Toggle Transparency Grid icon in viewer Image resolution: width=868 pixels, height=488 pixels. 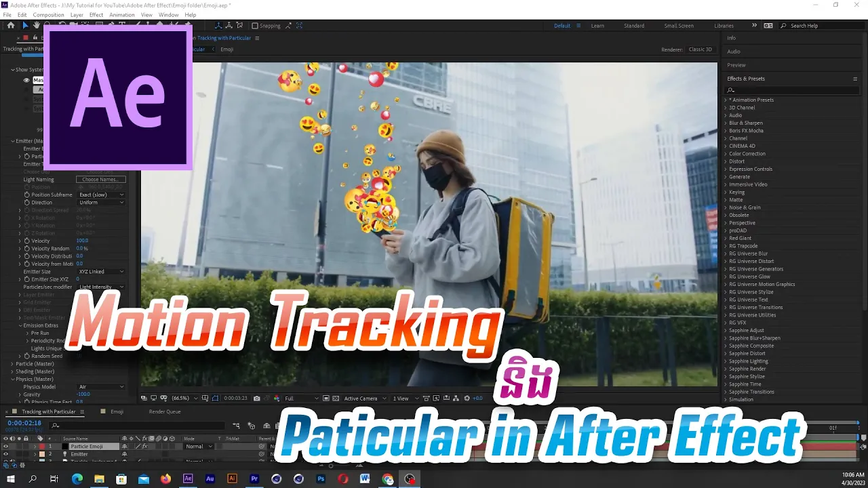click(336, 399)
